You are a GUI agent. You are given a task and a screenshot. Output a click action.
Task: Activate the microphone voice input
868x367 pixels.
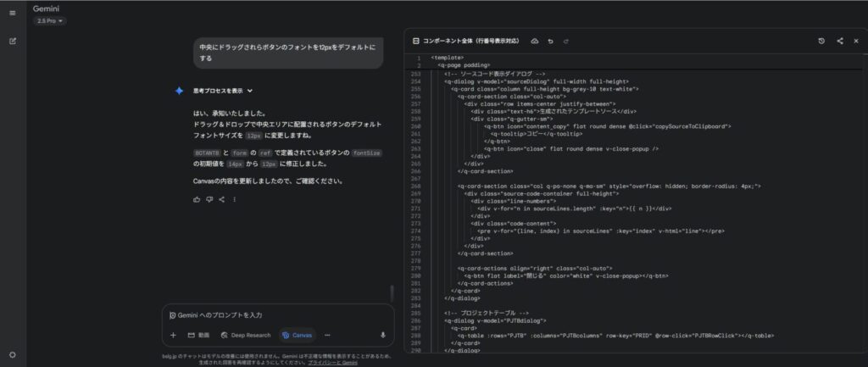(x=382, y=335)
